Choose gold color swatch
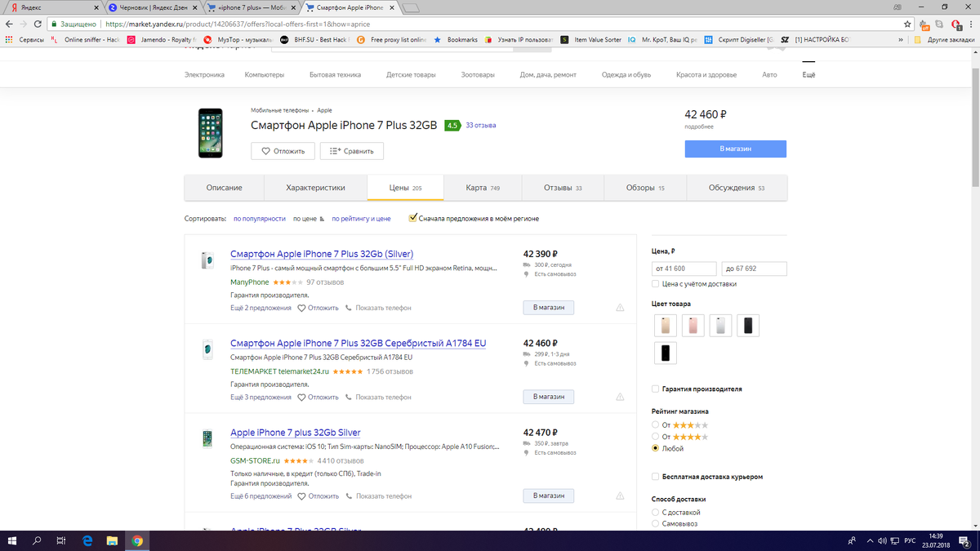980x551 pixels. [x=665, y=326]
